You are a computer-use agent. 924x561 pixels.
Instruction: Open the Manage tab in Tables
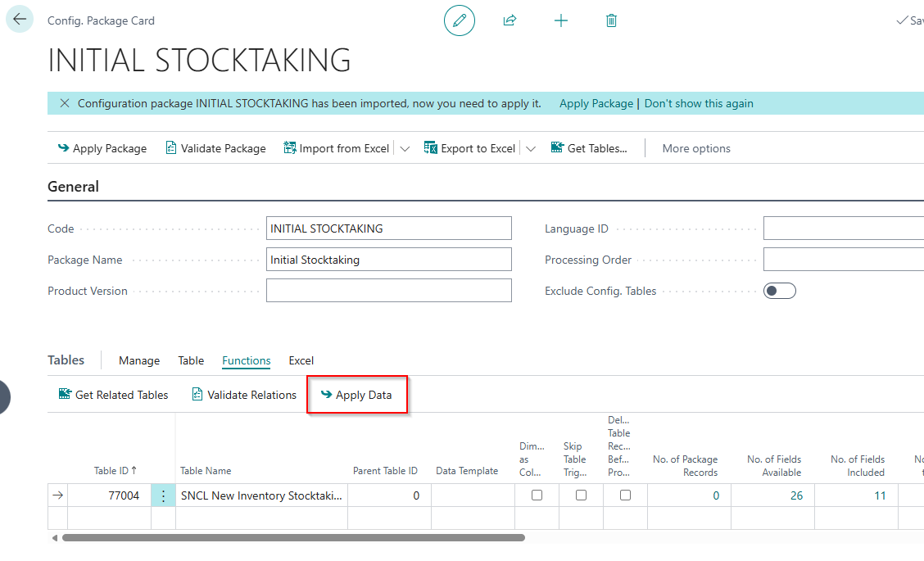[139, 360]
